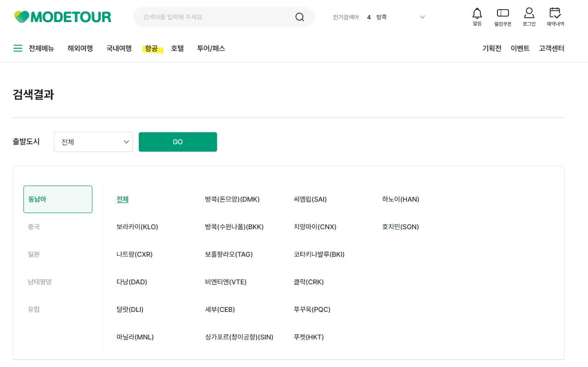Open 예약내역 reservation history icon
Screen dimensions: 588x367
pyautogui.click(x=554, y=14)
